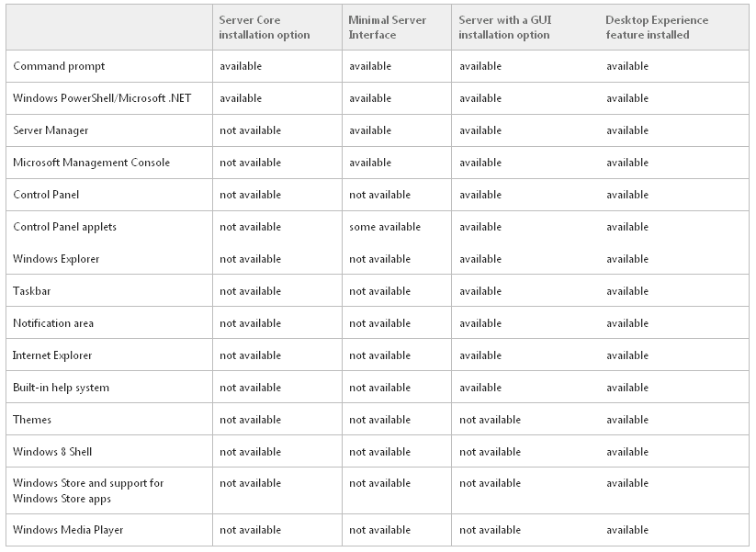
Task: Select the Windows Store apps row label
Action: 88,490
